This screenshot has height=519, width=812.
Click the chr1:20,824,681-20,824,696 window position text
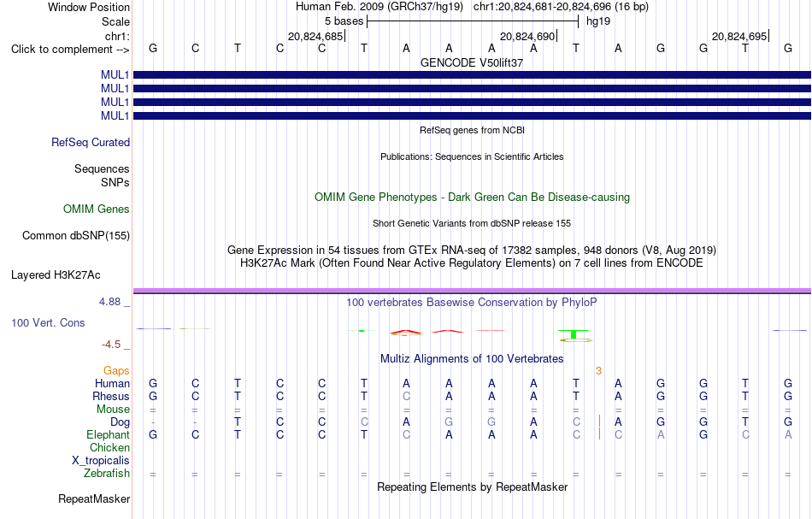(561, 7)
